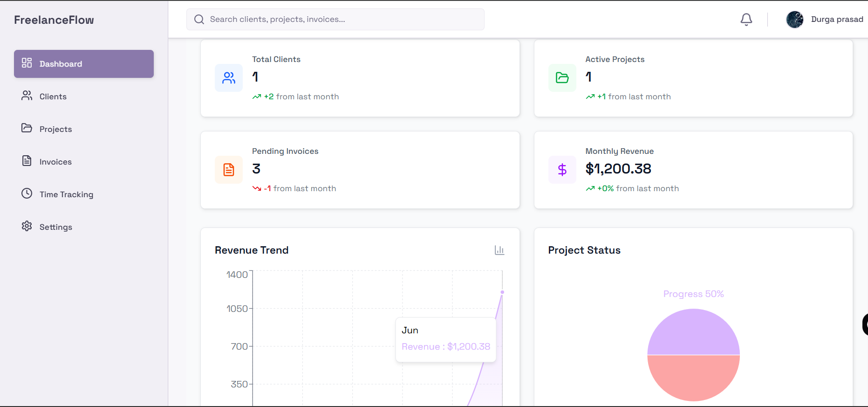This screenshot has height=407, width=868.
Task: Open the user profile avatar
Action: (794, 20)
